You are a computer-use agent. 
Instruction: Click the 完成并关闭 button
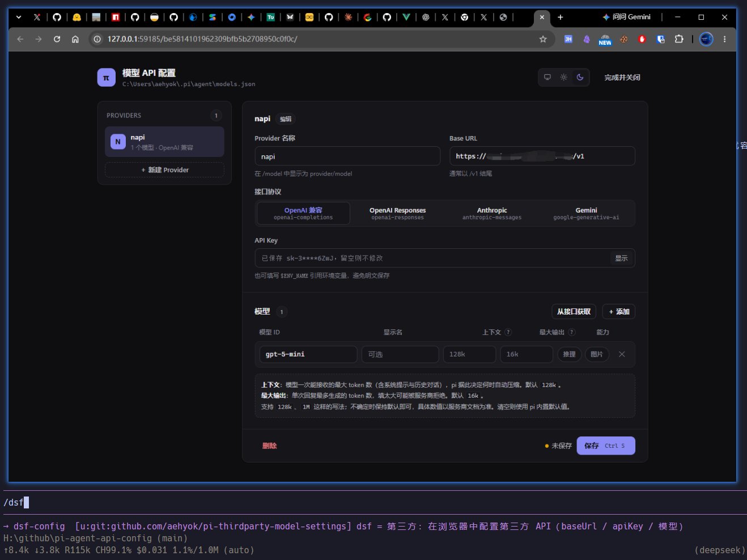[622, 78]
